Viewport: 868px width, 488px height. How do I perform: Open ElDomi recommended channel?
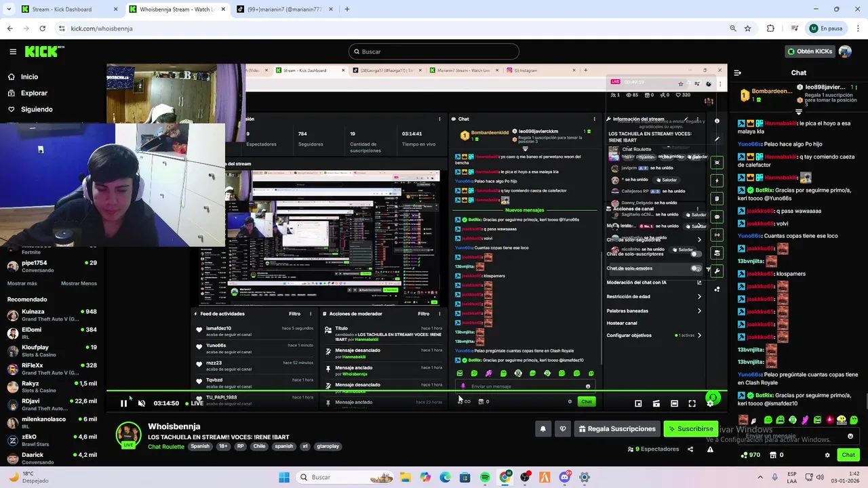tap(52, 333)
